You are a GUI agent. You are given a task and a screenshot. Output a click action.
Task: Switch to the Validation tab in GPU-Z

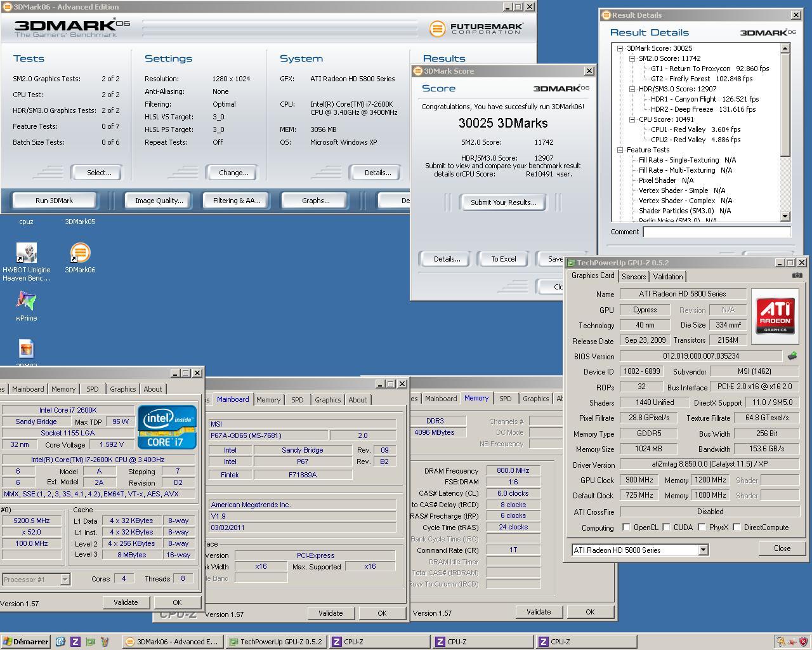(x=668, y=277)
